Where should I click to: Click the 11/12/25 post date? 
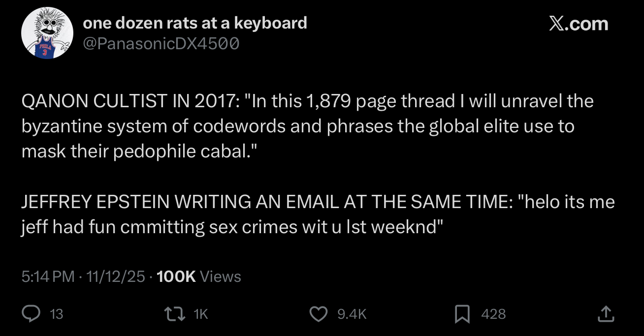115,276
